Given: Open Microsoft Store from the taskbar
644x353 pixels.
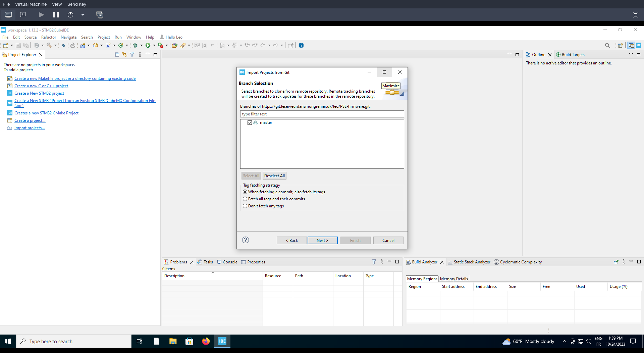Looking at the screenshot, I should pyautogui.click(x=189, y=341).
